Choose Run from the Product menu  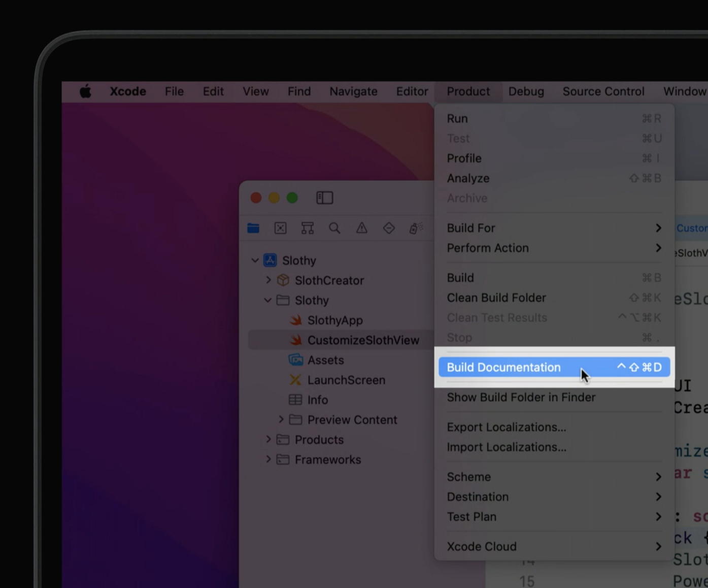pyautogui.click(x=554, y=118)
